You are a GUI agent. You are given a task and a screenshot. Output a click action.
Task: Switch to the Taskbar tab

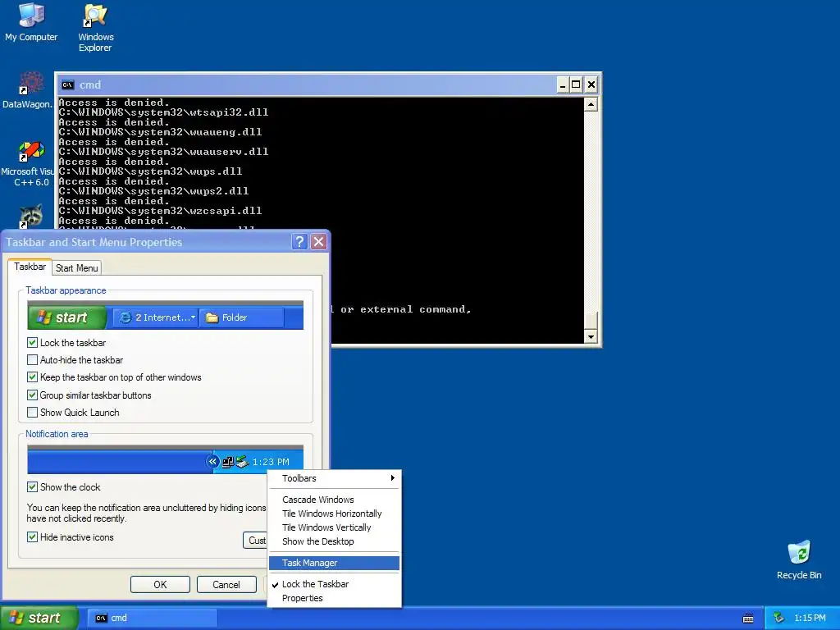[30, 267]
